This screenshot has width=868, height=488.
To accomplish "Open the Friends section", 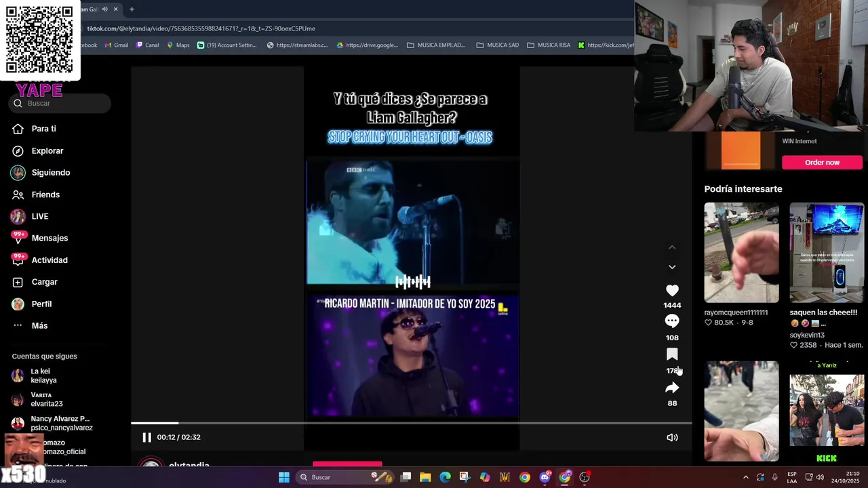I will 45,195.
